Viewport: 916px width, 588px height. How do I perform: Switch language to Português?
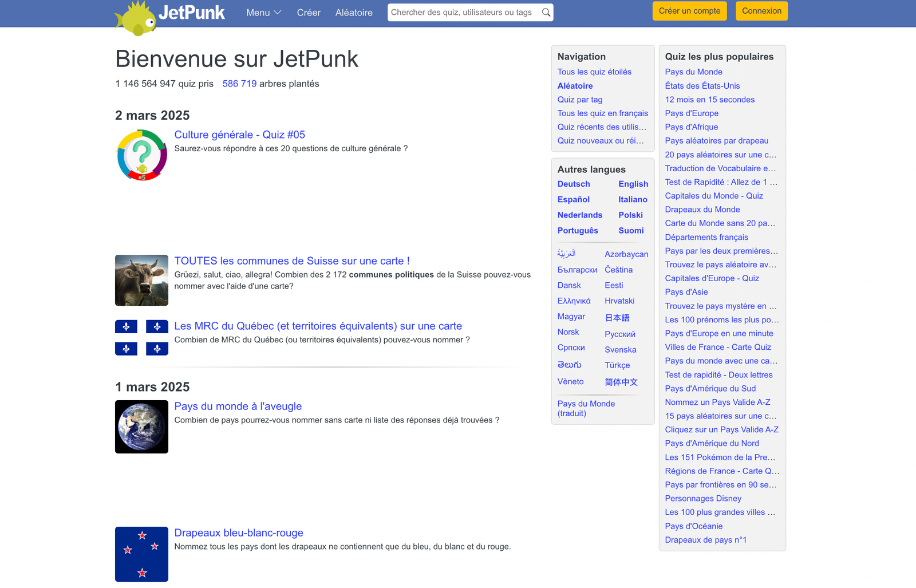pyautogui.click(x=578, y=230)
